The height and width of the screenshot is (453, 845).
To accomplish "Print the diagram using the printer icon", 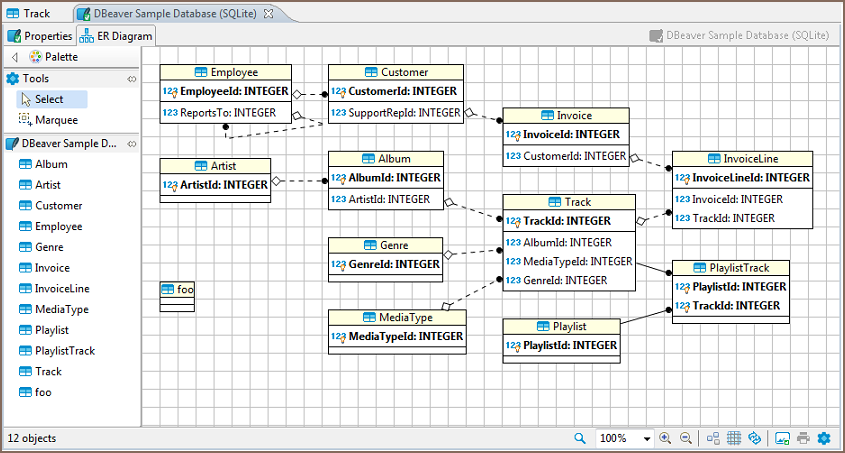I will [x=803, y=438].
